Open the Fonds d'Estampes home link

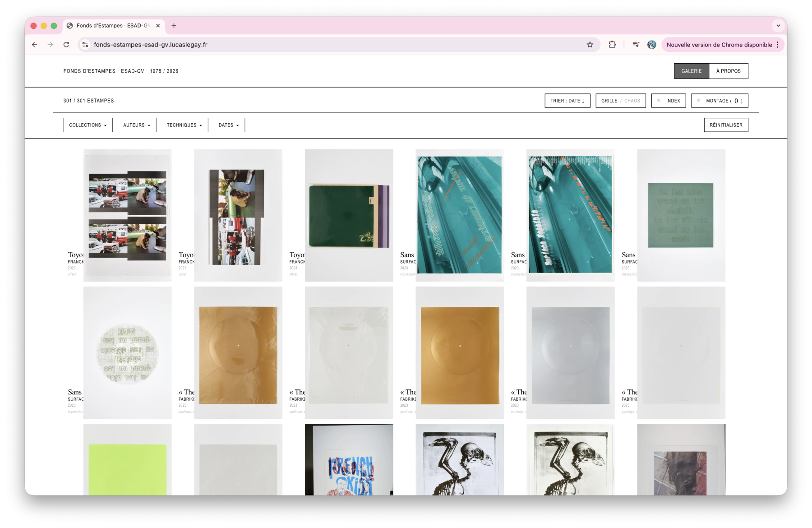(x=121, y=71)
